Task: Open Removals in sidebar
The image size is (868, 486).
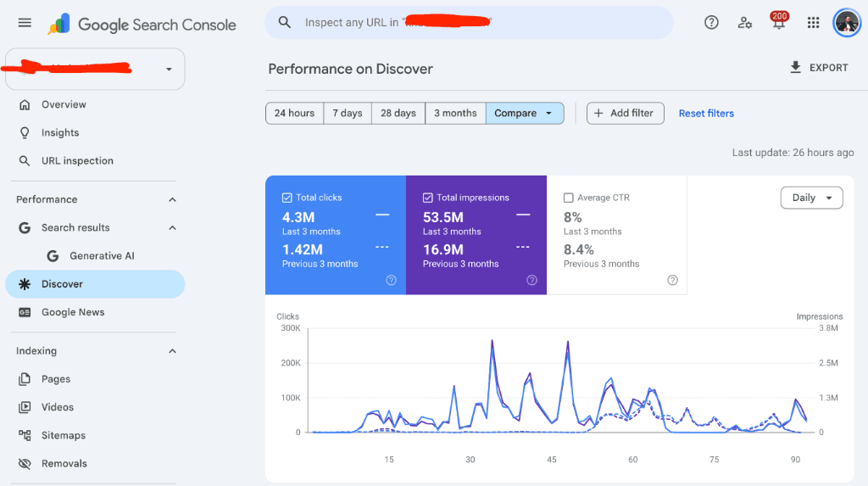Action: (x=95, y=463)
